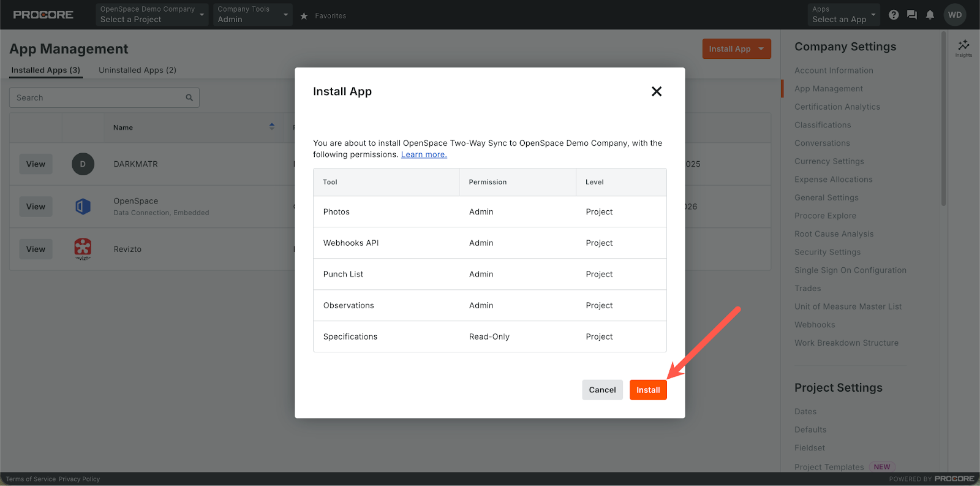
Task: Open the Learn more link
Action: [424, 154]
